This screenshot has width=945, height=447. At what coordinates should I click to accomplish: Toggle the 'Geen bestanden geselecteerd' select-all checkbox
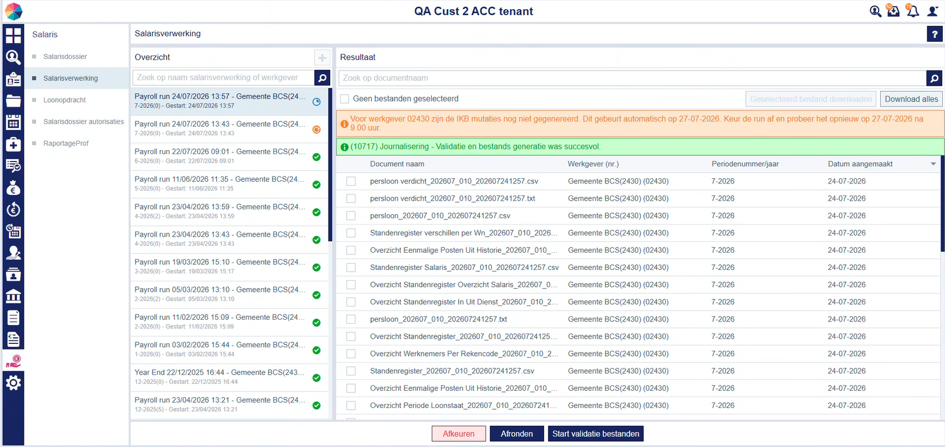(344, 99)
